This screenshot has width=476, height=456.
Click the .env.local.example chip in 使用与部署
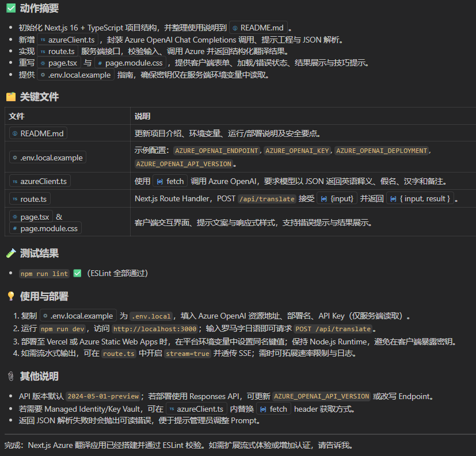pos(78,315)
